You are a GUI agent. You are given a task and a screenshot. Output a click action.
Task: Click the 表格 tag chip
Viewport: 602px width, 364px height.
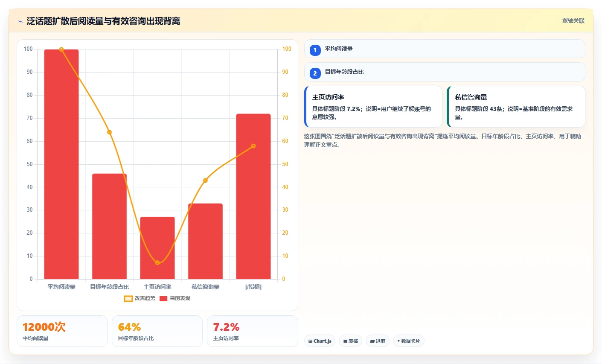point(350,341)
